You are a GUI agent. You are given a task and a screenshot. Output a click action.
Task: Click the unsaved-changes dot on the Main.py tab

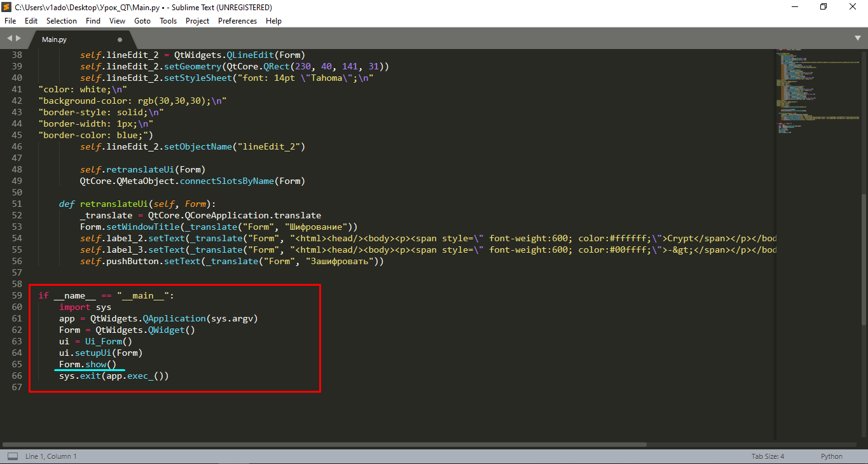coord(119,38)
